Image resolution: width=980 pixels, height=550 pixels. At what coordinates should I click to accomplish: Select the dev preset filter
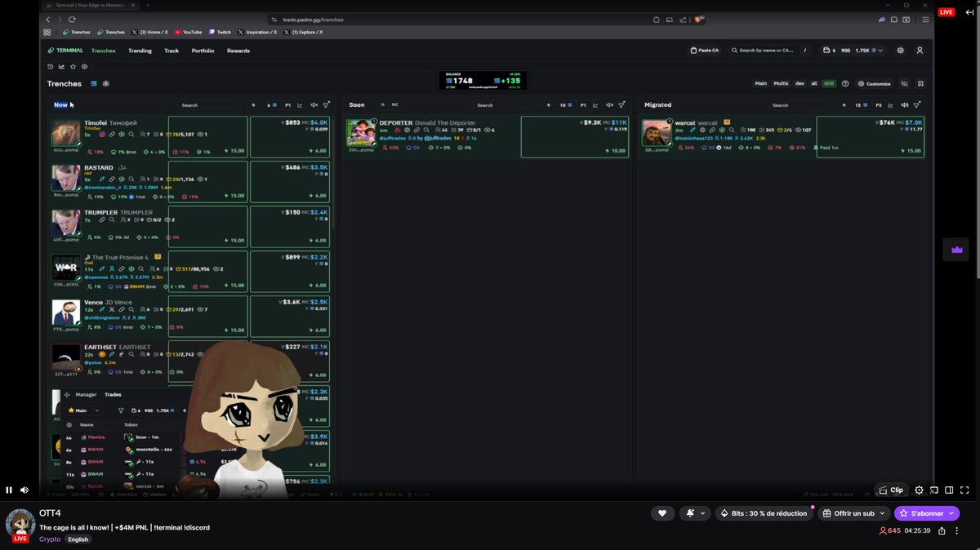coord(800,83)
